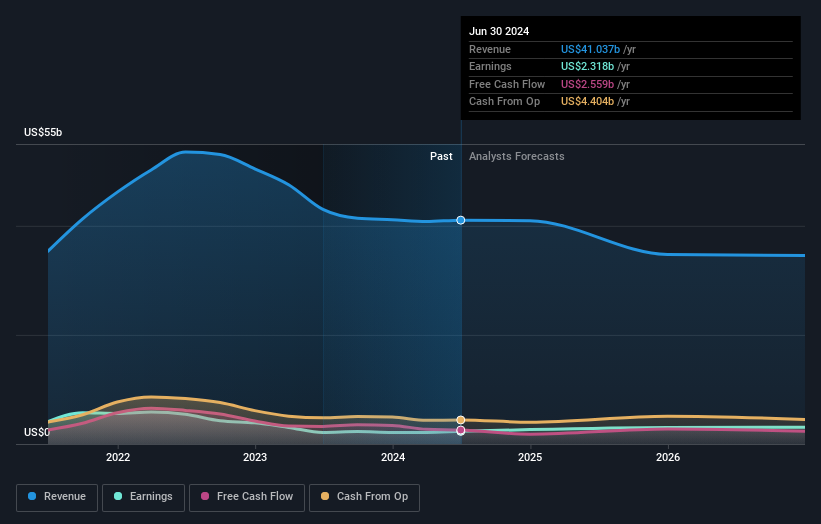Toggle the Revenue legend button
Viewport: 821px width, 524px height.
point(57,497)
